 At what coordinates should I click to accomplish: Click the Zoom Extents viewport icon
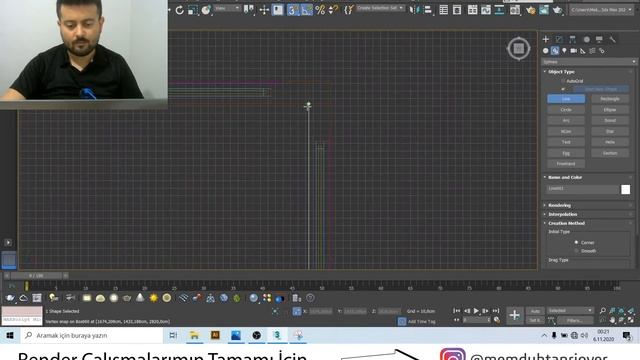pos(621,311)
